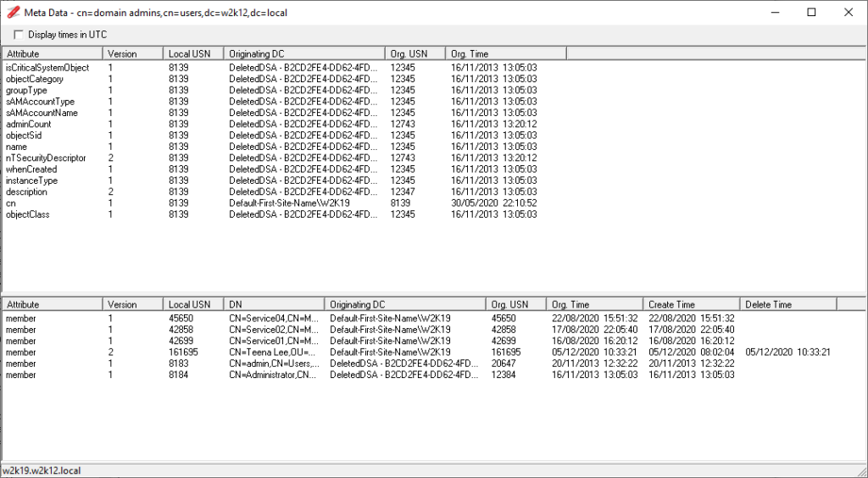This screenshot has height=478, width=868.
Task: Sort upper list by Local USN header
Action: [x=193, y=53]
